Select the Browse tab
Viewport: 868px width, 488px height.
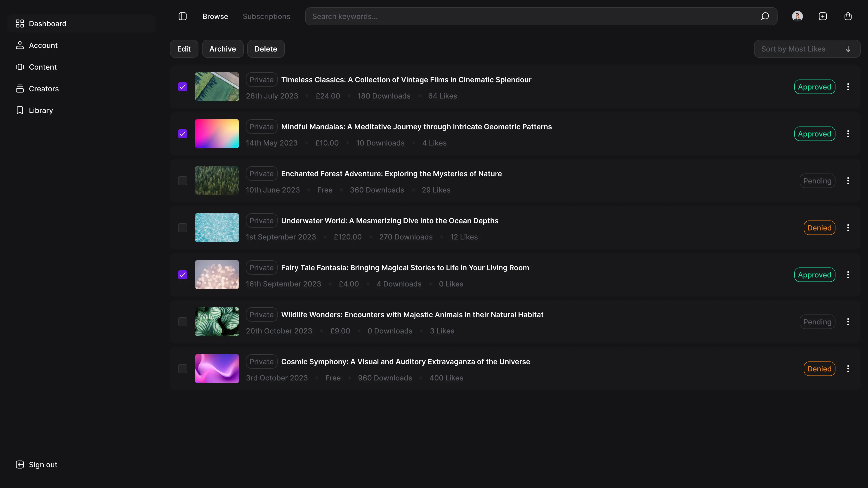215,16
